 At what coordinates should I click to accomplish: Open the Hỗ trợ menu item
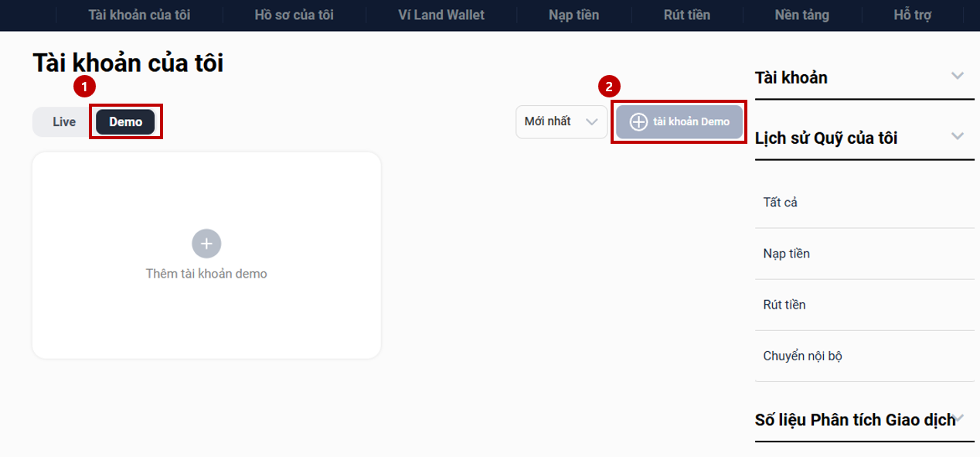pos(912,15)
